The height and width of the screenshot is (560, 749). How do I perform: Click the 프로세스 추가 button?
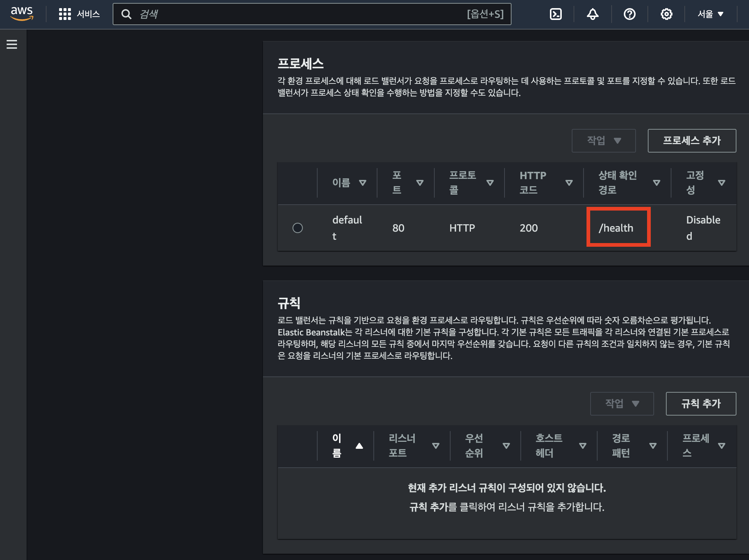pos(692,141)
